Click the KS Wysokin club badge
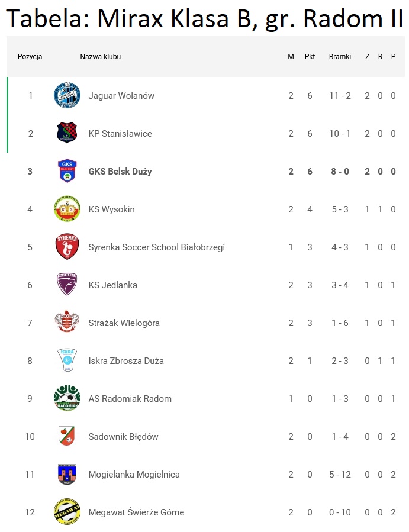 pos(66,209)
